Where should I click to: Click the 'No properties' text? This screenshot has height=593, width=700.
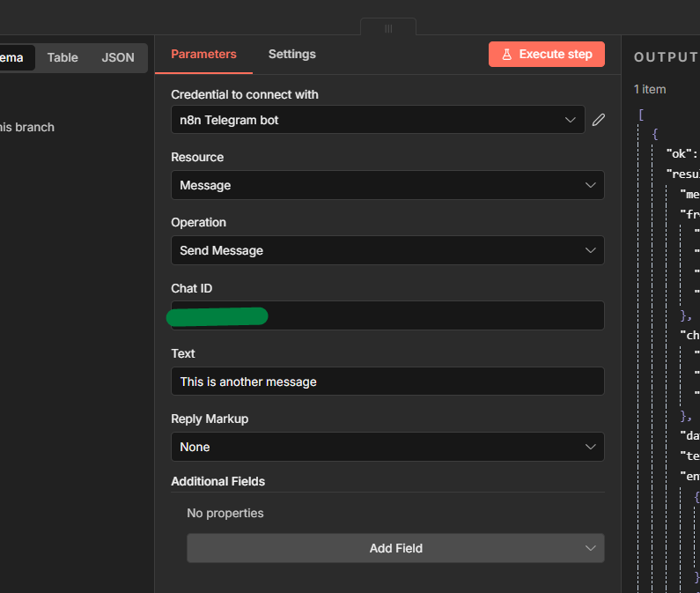225,513
